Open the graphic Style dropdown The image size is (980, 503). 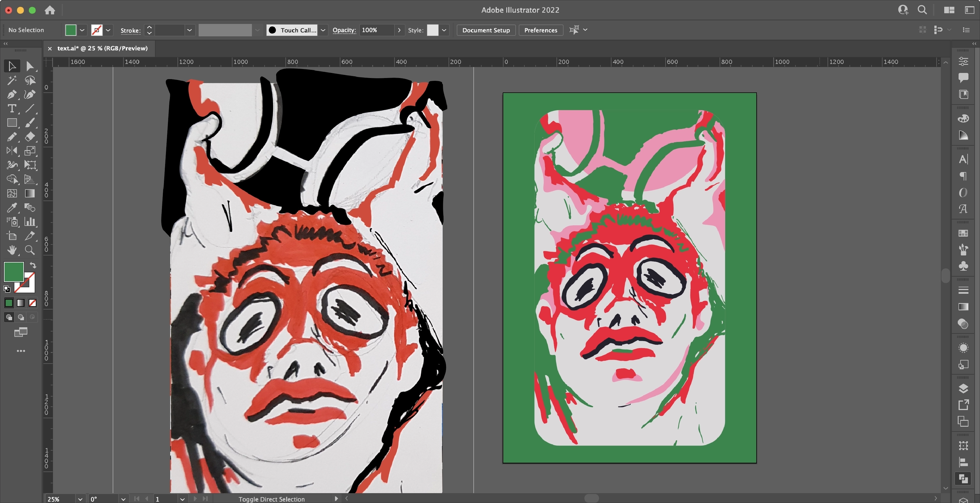pos(444,30)
